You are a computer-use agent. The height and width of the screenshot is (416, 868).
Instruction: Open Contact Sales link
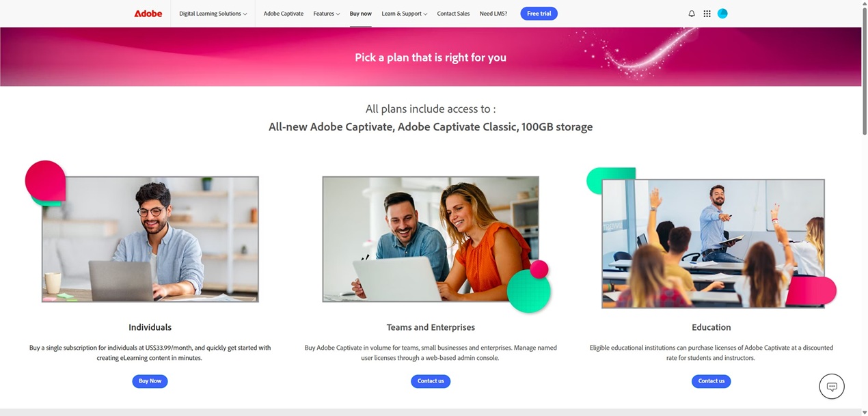[453, 14]
